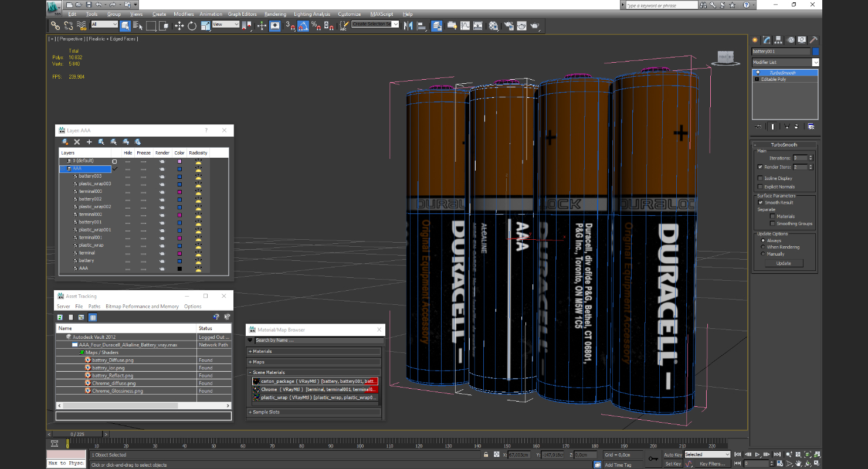Click Delete layer icon in Layer dialog
Viewport: 868px width, 469px height.
(77, 142)
